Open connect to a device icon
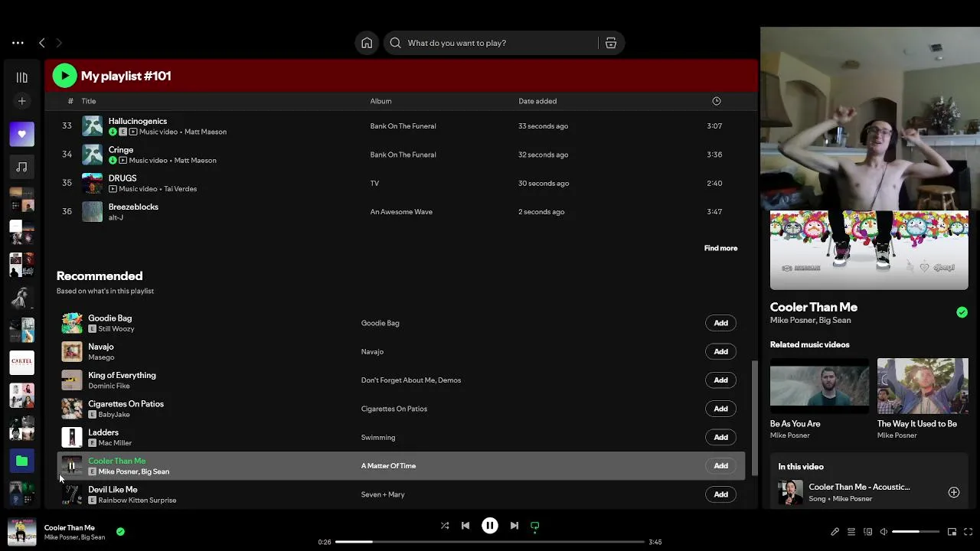The width and height of the screenshot is (980, 551). pyautogui.click(x=868, y=532)
